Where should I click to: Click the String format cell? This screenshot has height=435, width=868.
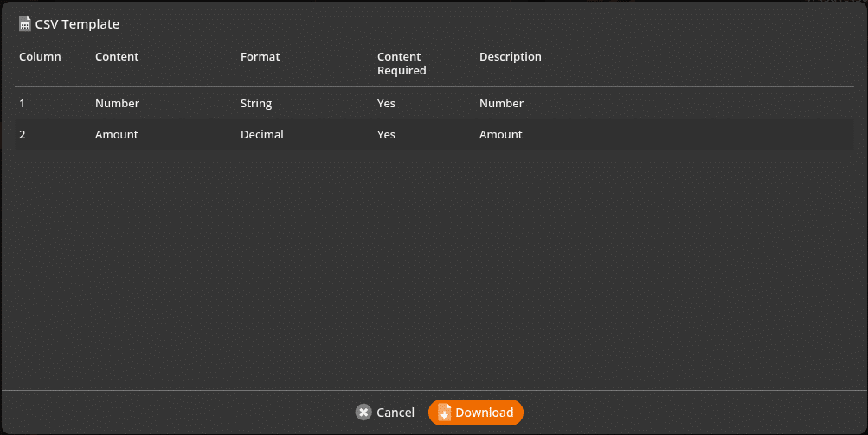256,104
